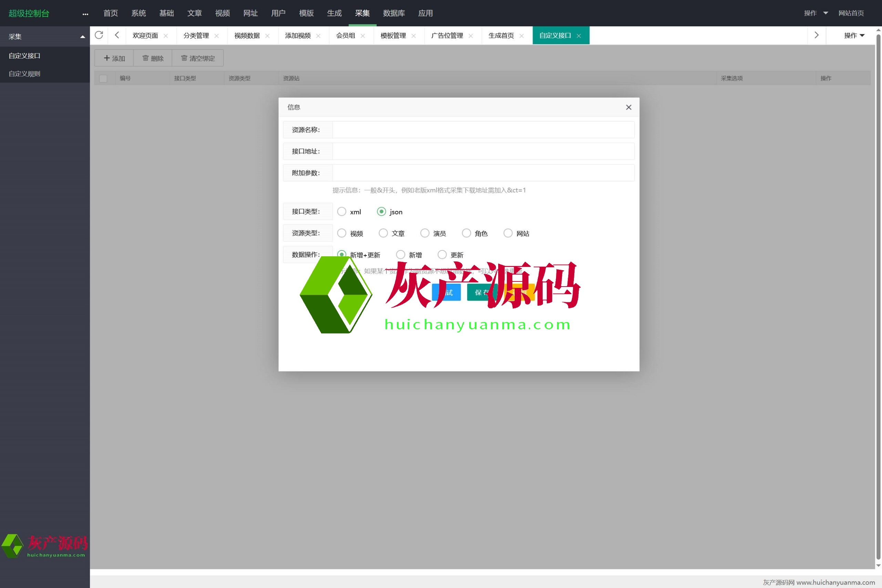Click the left arrow to scroll tabs back

click(117, 35)
